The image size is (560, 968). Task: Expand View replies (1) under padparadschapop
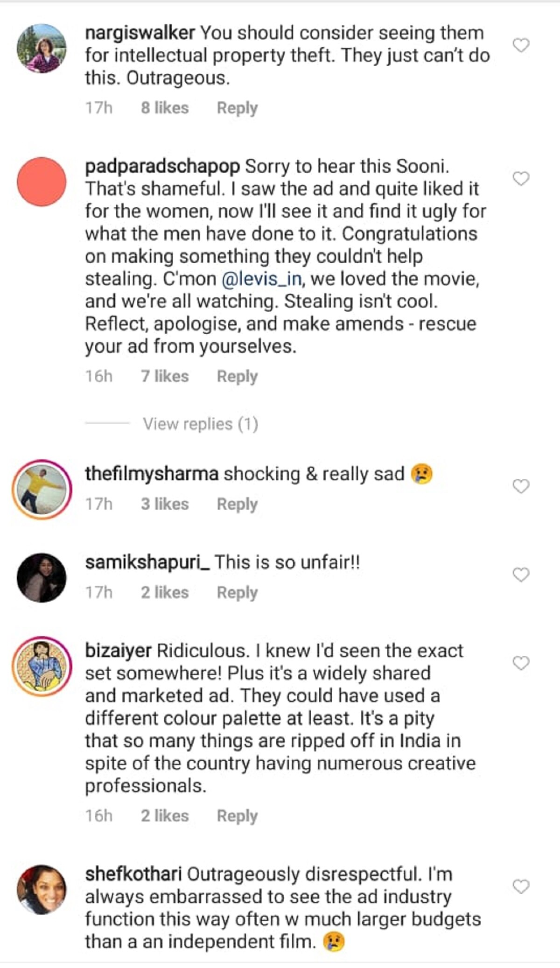[x=200, y=424]
